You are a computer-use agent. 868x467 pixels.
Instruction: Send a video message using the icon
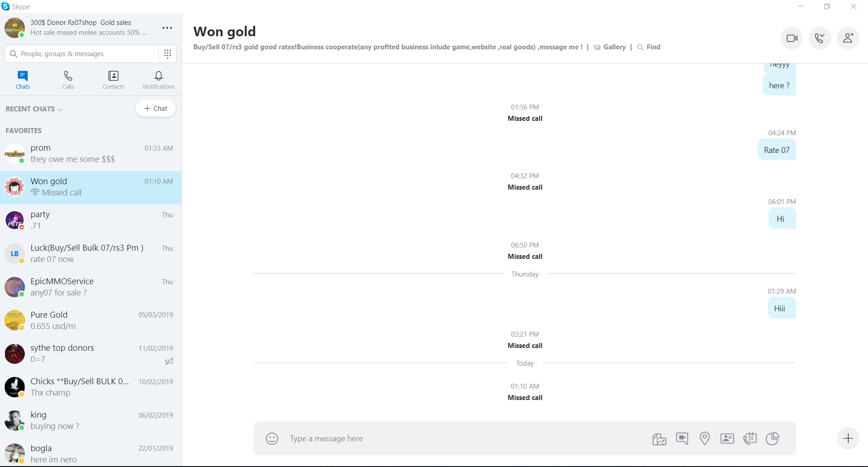[682, 438]
